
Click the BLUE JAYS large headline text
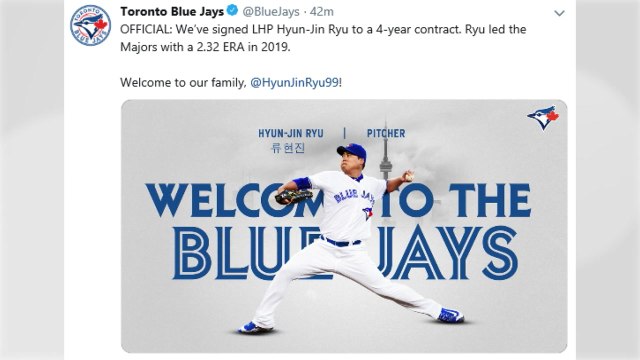tap(345, 253)
